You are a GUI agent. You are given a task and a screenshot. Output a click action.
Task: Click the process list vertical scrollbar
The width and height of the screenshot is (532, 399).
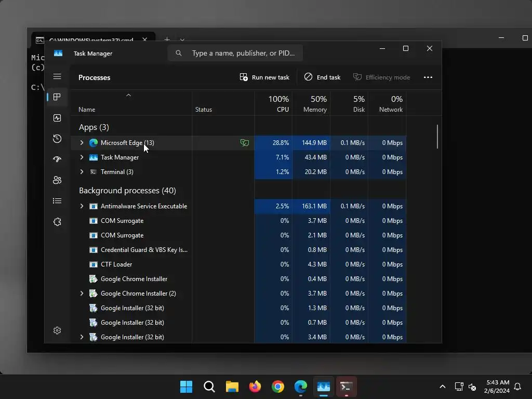[437, 137]
